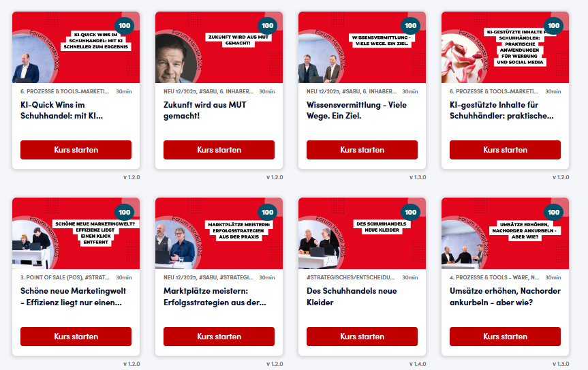Image resolution: width=588 pixels, height=370 pixels.
Task: Click the 100 score badge on Wissensvermittlung card
Action: click(410, 26)
